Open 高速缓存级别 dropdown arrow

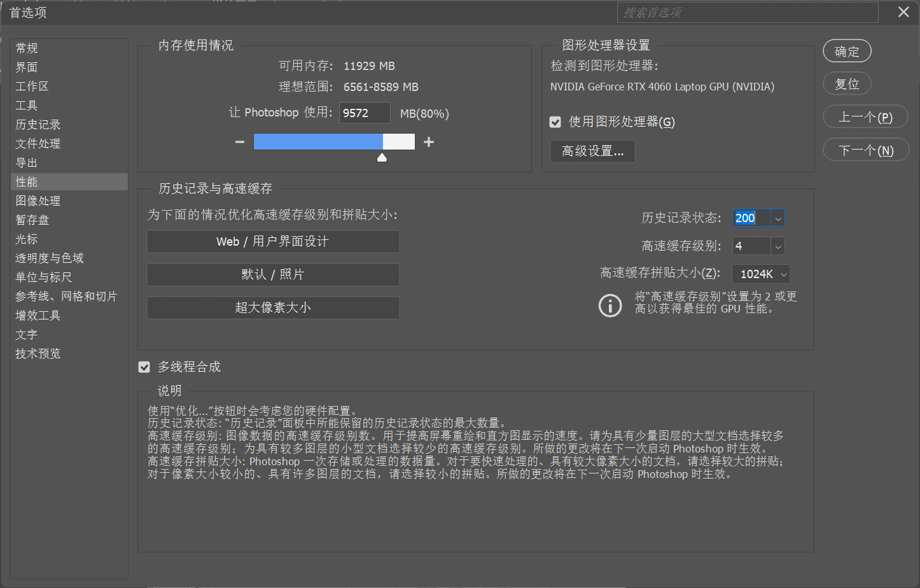point(777,246)
